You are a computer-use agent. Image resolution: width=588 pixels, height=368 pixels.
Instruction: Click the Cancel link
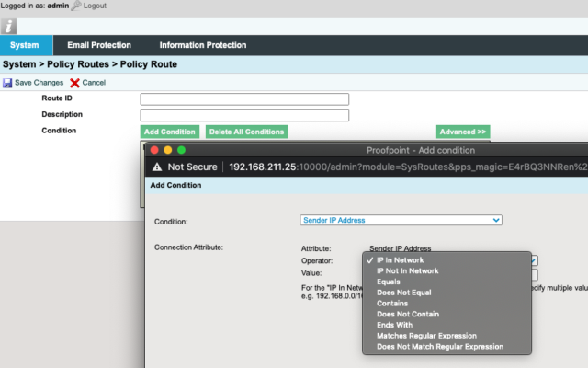point(94,83)
